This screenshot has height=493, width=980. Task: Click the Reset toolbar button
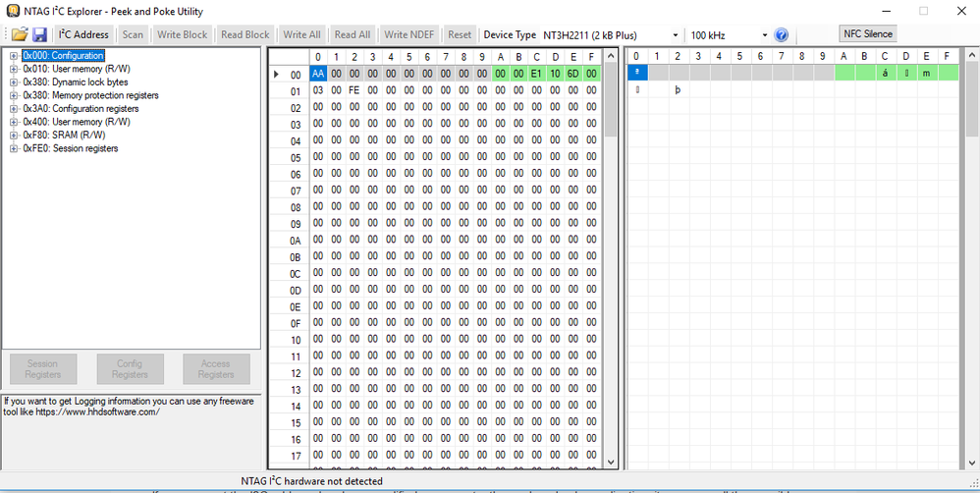[460, 35]
